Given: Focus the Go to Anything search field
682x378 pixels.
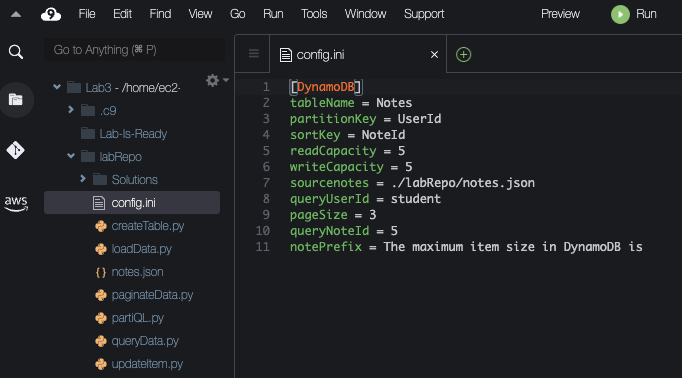Looking at the screenshot, I should 134,50.
